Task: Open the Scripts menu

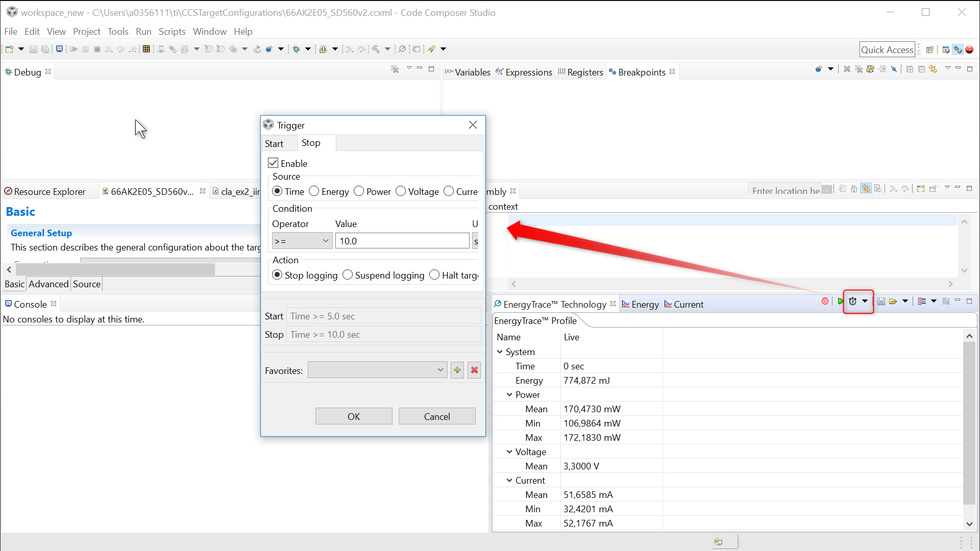Action: (x=172, y=32)
